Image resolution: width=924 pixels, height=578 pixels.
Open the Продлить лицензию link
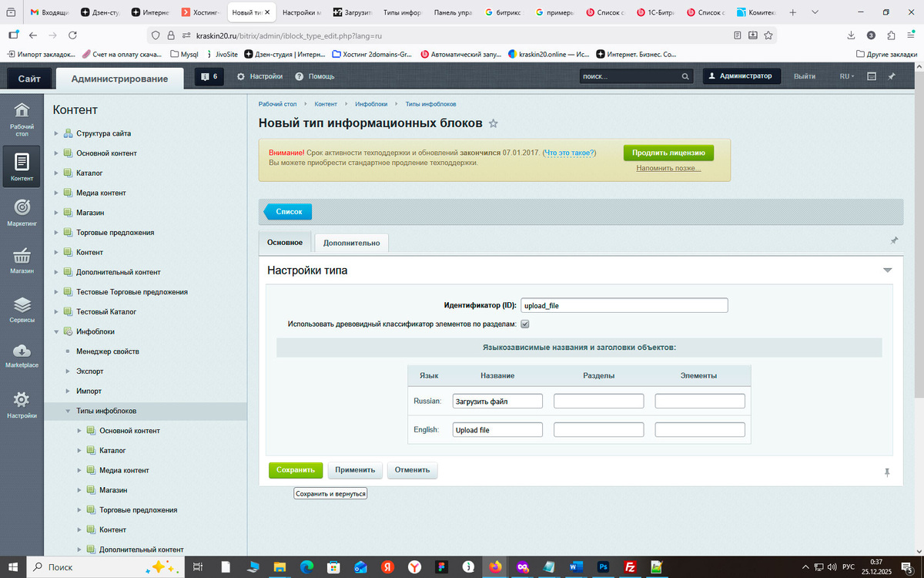click(x=668, y=153)
